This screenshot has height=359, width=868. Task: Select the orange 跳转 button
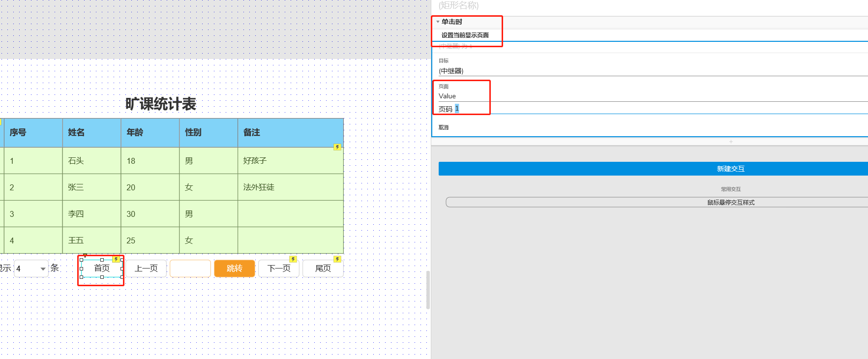(x=235, y=268)
